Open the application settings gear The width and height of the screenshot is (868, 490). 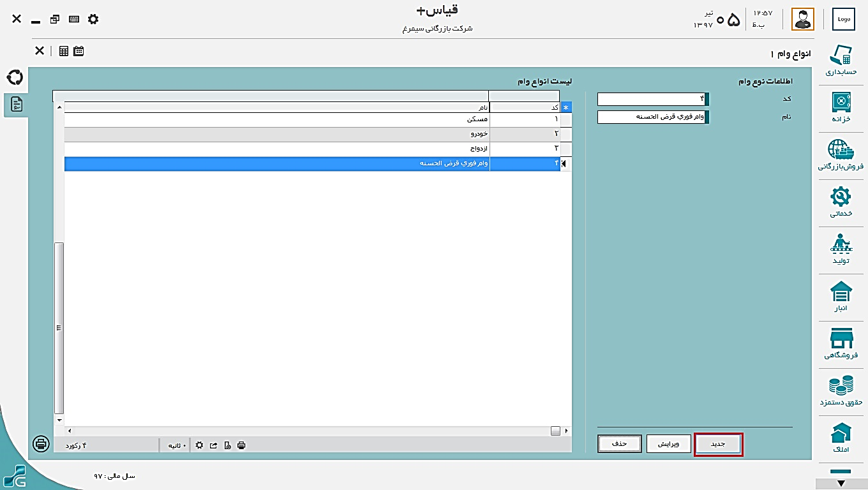[93, 19]
